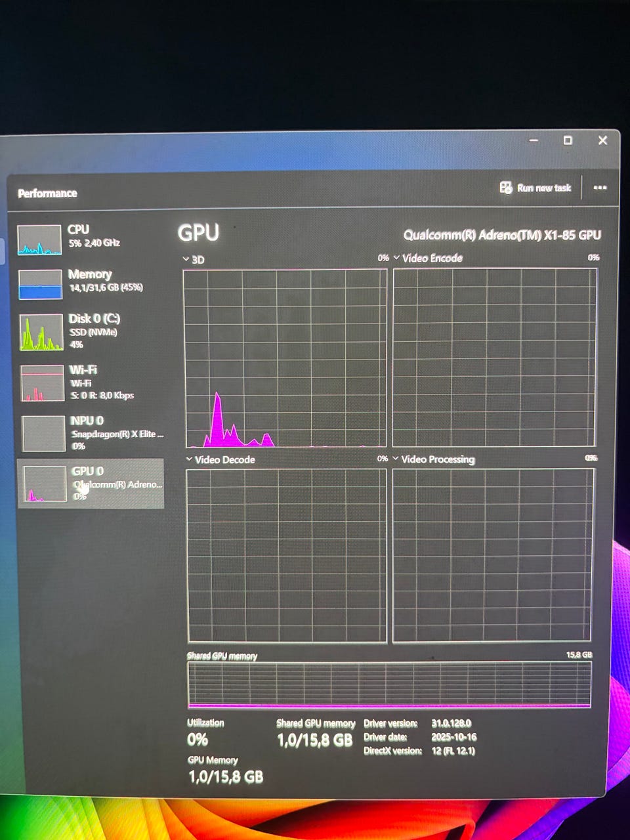Minimize the Task Manager window
This screenshot has width=630, height=840.
tap(534, 140)
